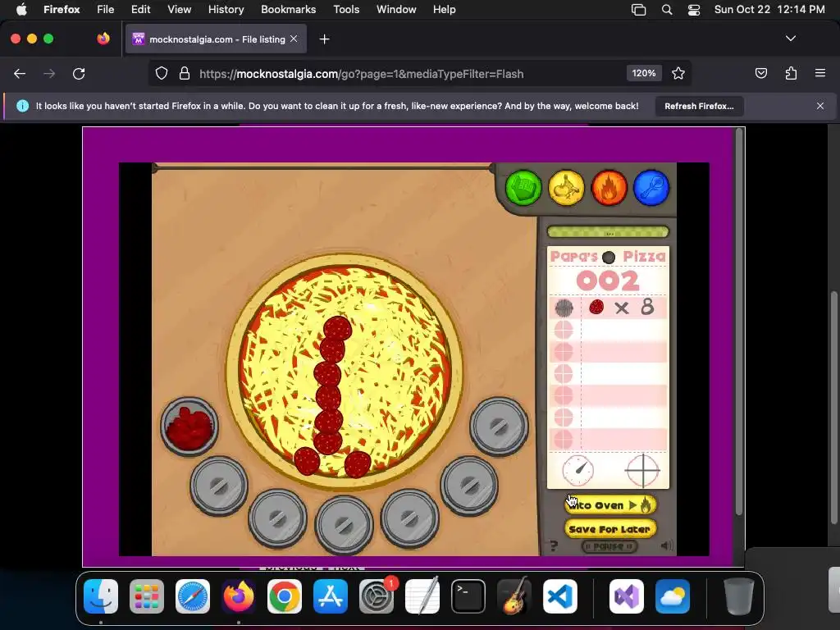Open the Save to Pocket icon

pyautogui.click(x=761, y=73)
